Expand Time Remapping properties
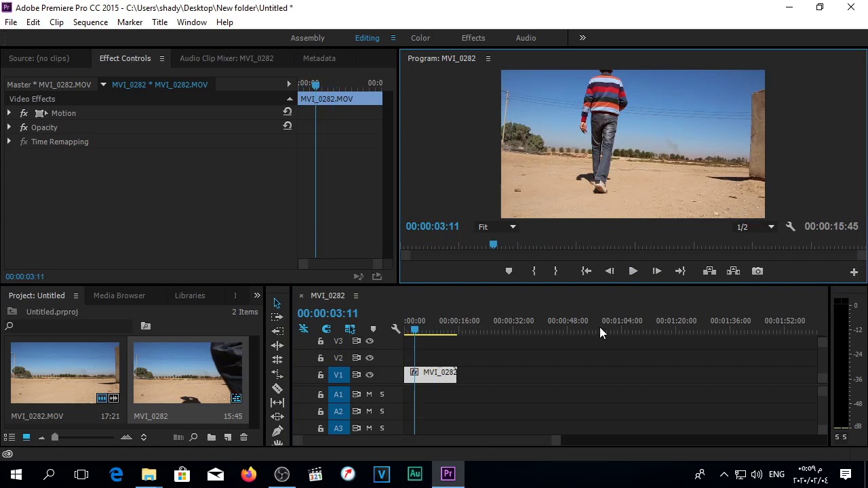This screenshot has height=488, width=868. coord(9,142)
